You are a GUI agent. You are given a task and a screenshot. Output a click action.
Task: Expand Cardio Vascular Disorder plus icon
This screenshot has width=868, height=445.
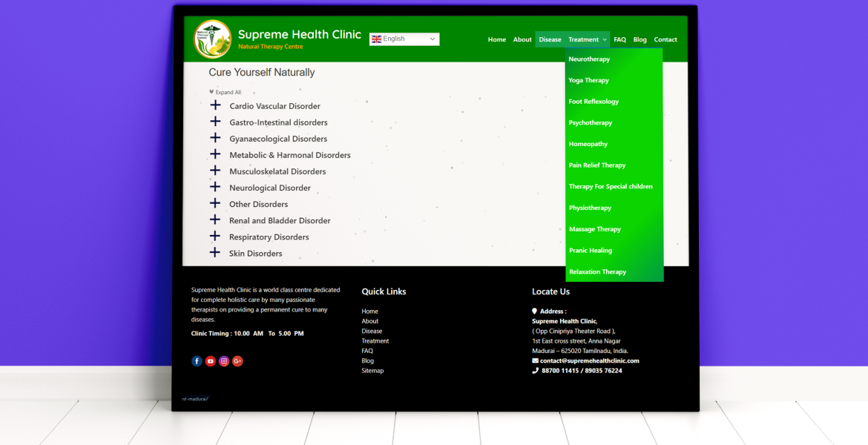point(215,105)
